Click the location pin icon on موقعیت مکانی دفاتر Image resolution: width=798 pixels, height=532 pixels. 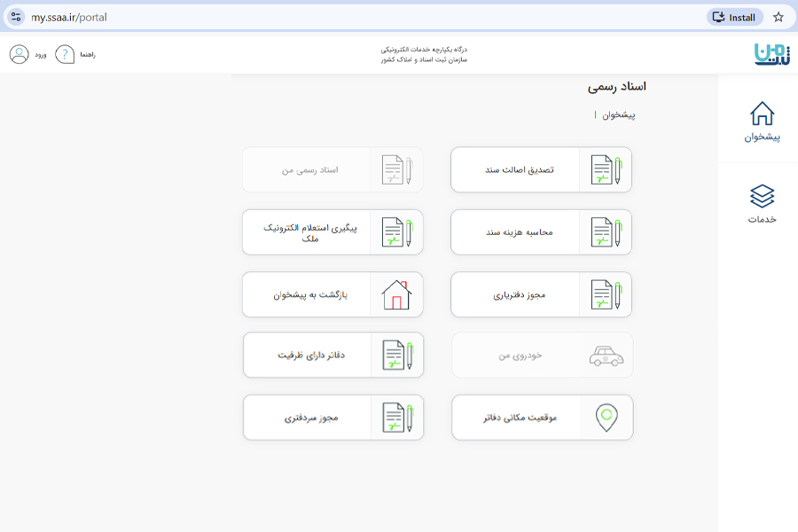607,417
